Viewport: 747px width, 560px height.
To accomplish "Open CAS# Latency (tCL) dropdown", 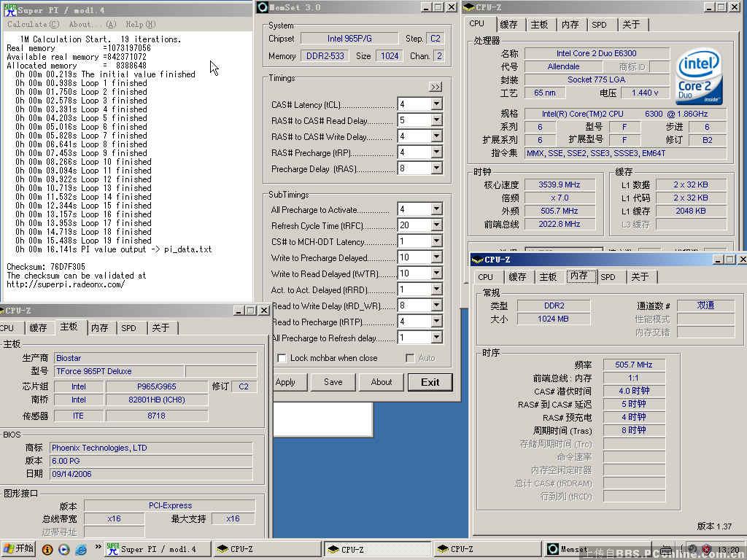I will 436,104.
